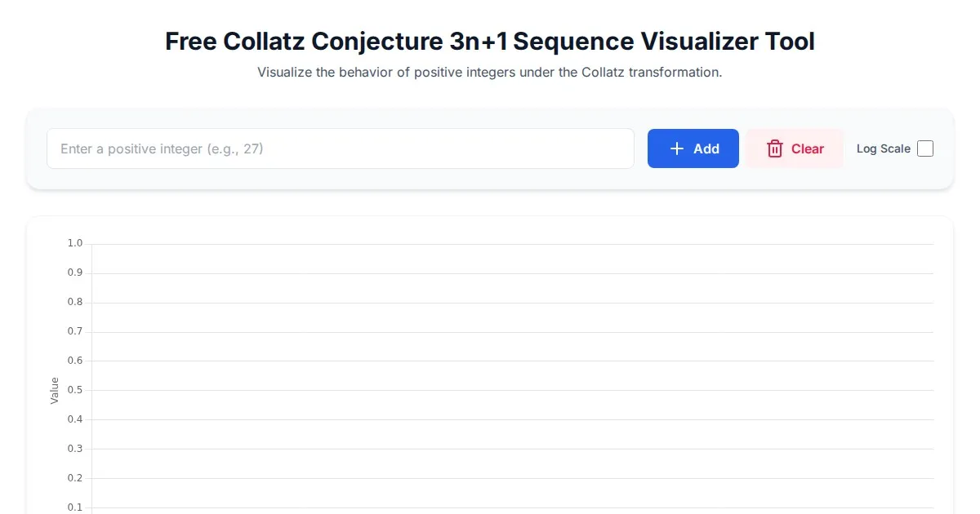
Task: Click the Log Scale label text
Action: (883, 148)
